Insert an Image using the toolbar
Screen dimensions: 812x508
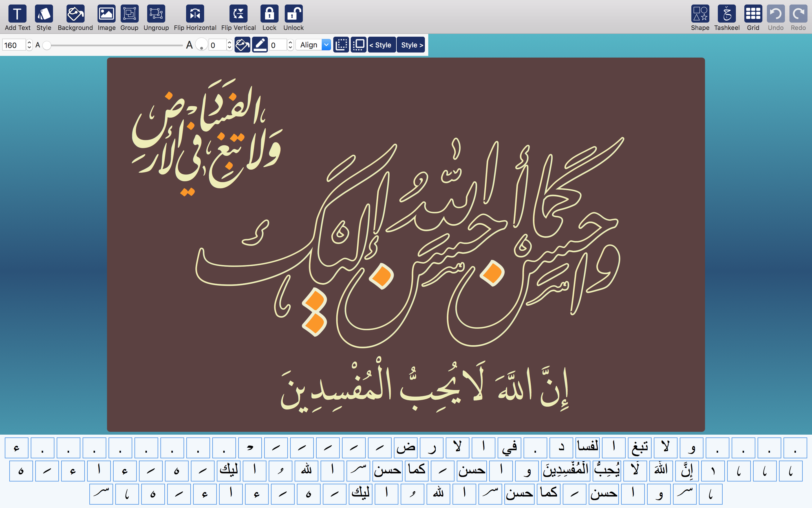coord(106,18)
